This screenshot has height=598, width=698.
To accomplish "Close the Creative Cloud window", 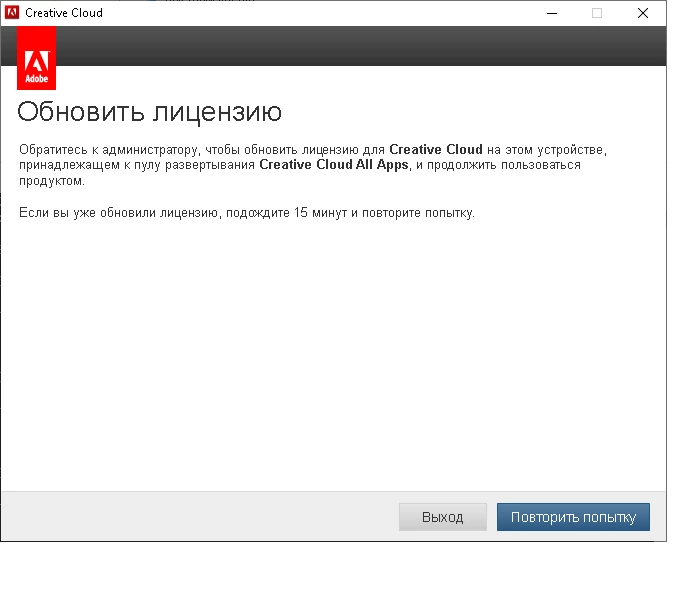I will tap(643, 13).
